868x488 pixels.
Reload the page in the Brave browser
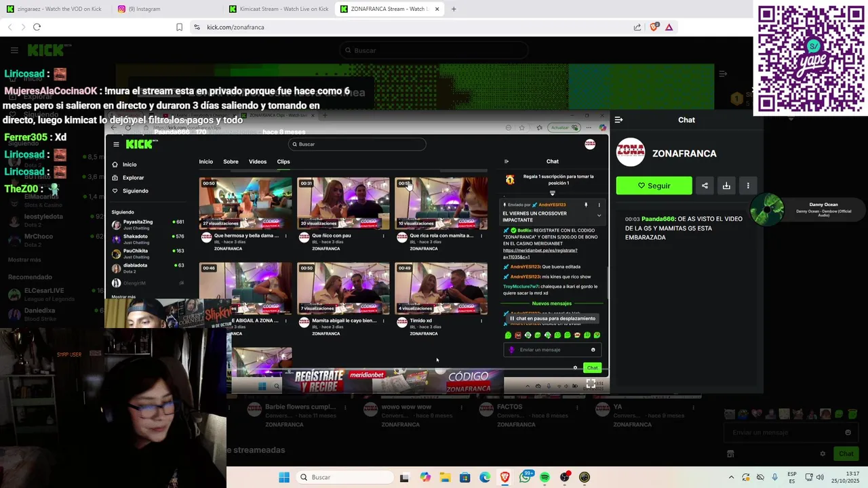pos(37,27)
